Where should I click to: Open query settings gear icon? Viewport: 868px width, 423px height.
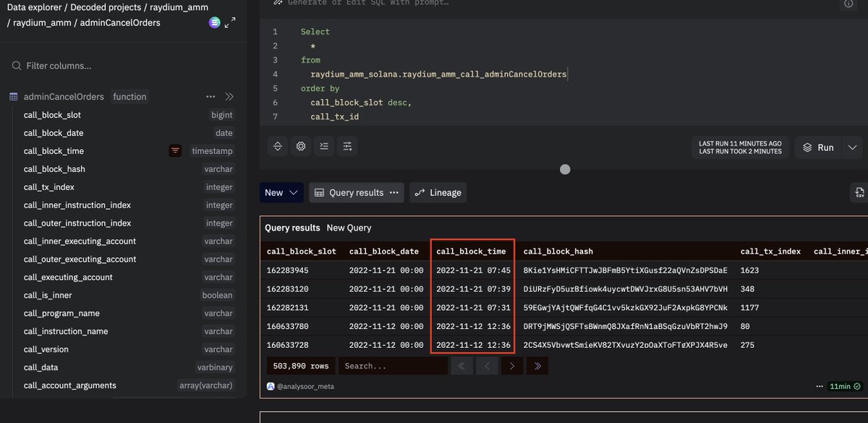[x=301, y=146]
